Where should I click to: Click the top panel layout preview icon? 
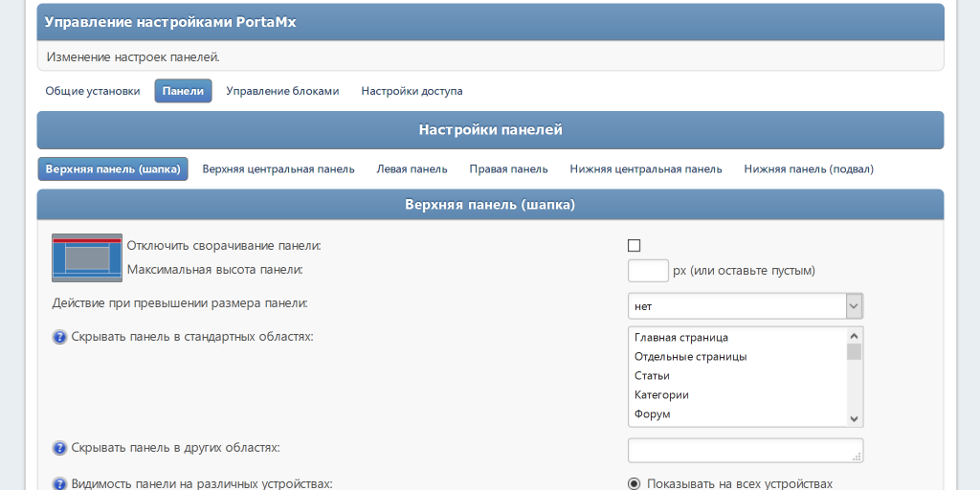coord(87,257)
